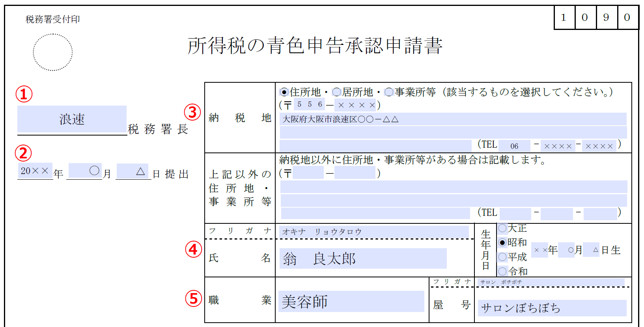Click the 納税地 row label
The width and height of the screenshot is (644, 327).
pyautogui.click(x=240, y=117)
